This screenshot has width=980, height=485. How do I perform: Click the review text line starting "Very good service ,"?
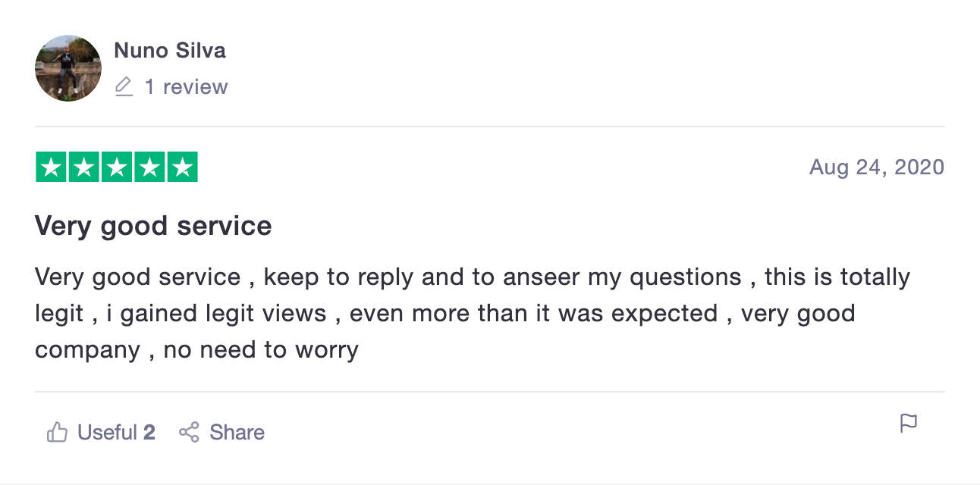click(x=473, y=277)
